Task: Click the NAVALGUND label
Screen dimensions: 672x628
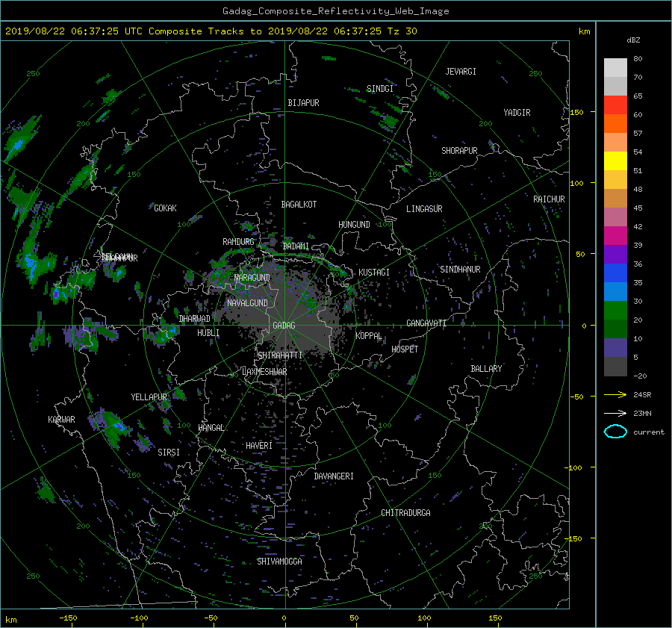Action: pyautogui.click(x=247, y=303)
